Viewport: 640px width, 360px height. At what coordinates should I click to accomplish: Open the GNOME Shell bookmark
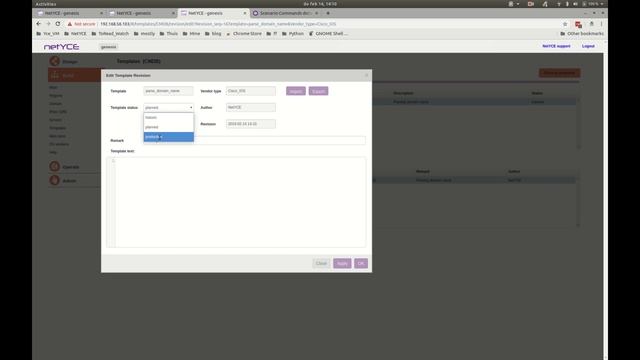[328, 33]
